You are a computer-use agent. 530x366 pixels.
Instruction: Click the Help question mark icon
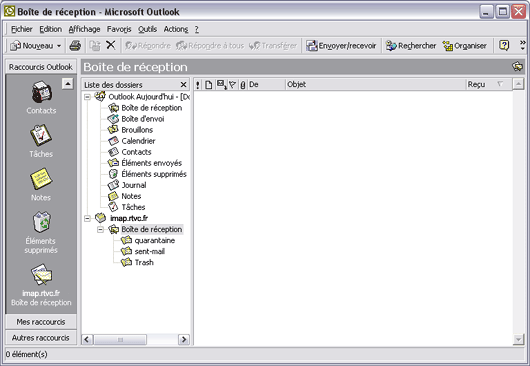504,45
